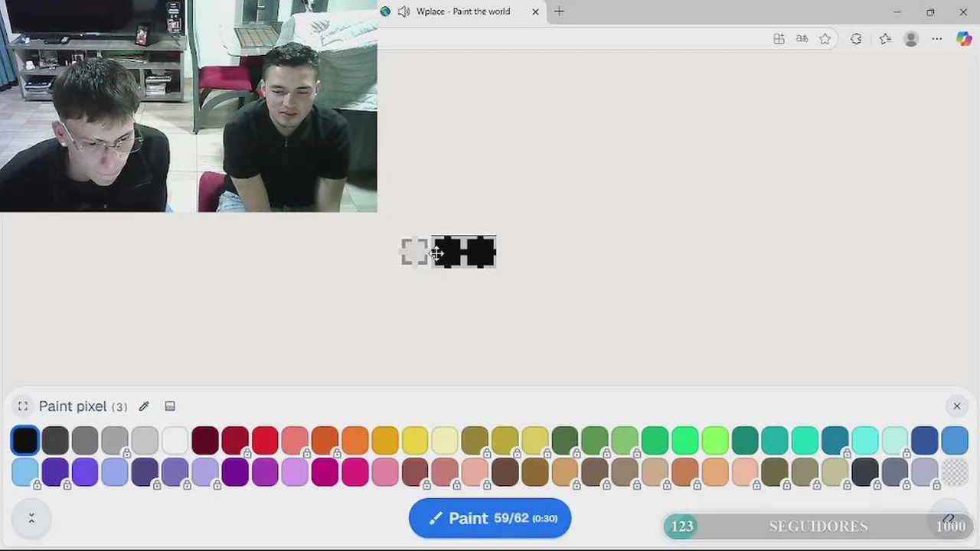Open the browser profile avatar
This screenshot has height=551, width=980.
pos(910,39)
